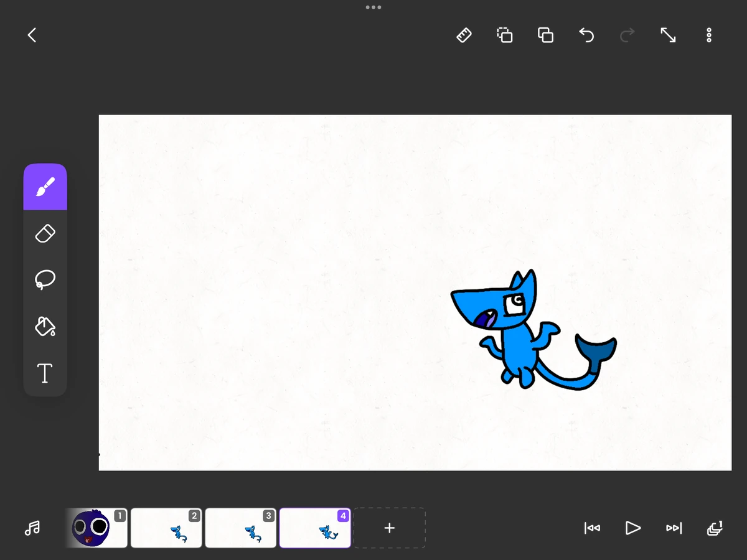This screenshot has width=747, height=560.
Task: Select the Text tool
Action: (45, 373)
